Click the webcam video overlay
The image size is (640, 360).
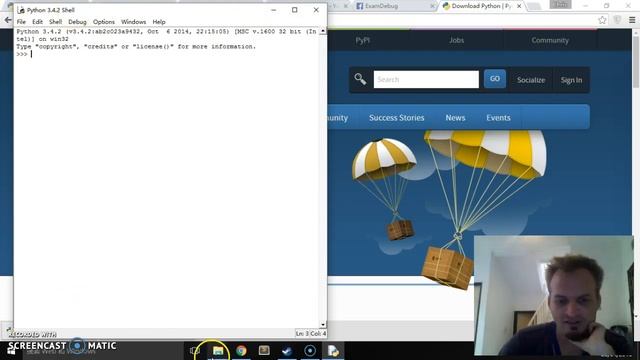click(553, 295)
